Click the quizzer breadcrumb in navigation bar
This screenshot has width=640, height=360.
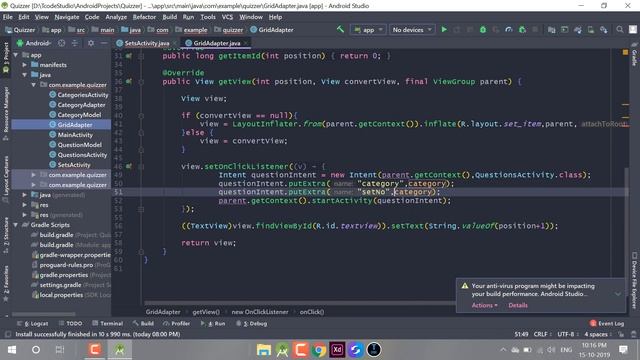229,30
